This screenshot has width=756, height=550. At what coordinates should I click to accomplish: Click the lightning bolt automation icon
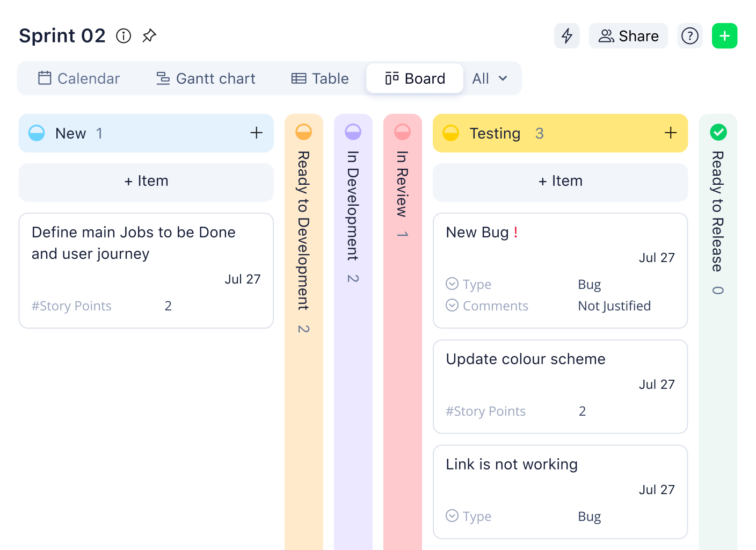pyautogui.click(x=567, y=36)
